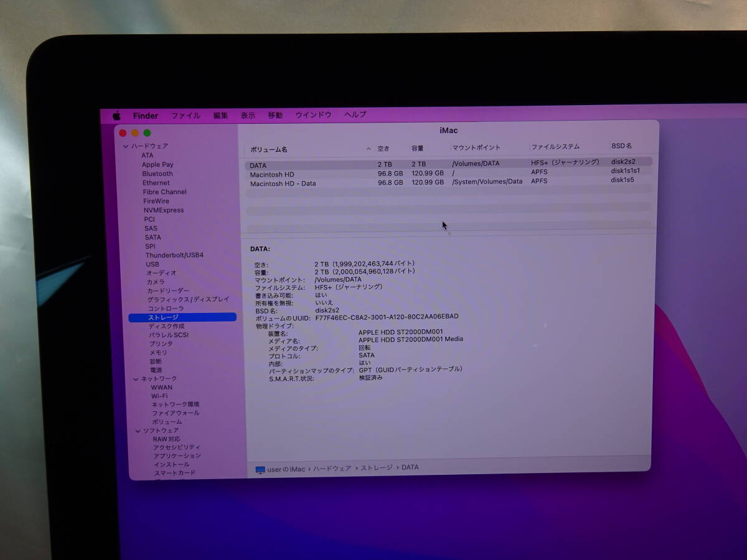Select ストレージ in the sidebar
Screen dimensions: 747x560
tap(182, 317)
